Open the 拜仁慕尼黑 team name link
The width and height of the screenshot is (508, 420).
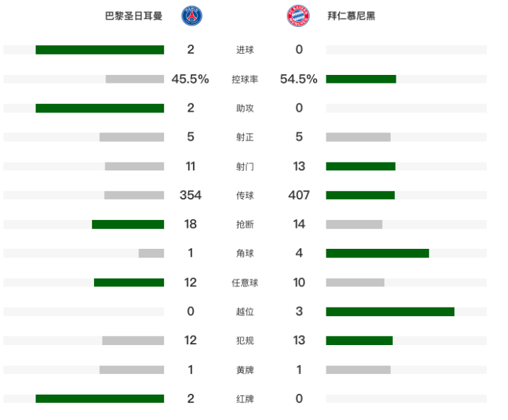tap(351, 16)
